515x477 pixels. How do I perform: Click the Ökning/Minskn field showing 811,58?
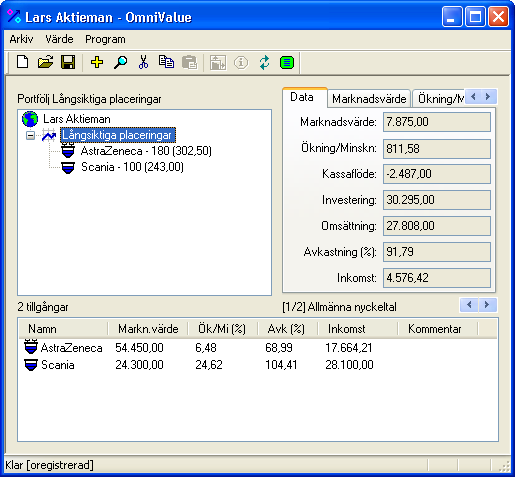(x=437, y=149)
